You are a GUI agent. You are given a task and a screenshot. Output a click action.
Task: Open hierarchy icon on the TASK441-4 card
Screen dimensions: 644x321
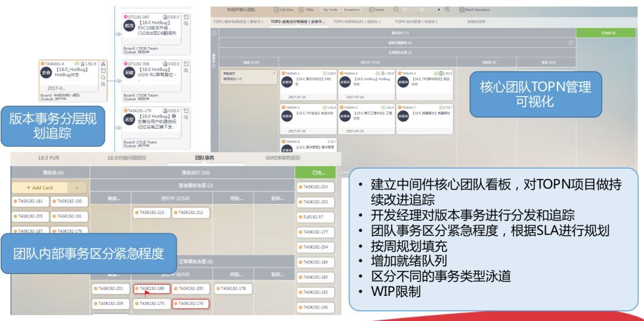(104, 63)
